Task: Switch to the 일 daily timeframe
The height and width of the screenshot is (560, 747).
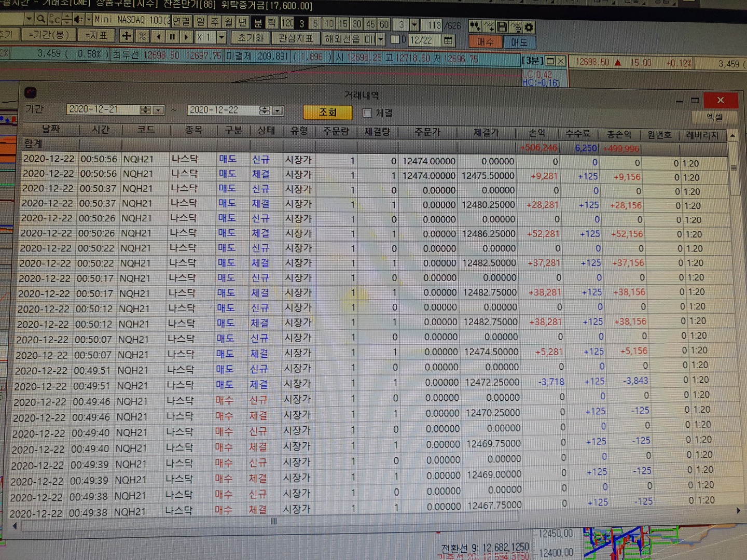Action: [200, 22]
